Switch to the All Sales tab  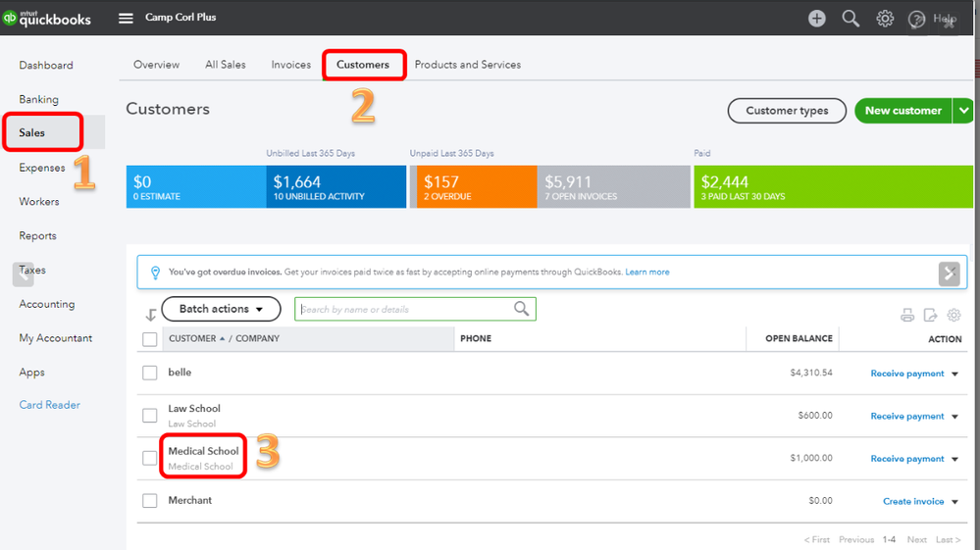pos(225,65)
